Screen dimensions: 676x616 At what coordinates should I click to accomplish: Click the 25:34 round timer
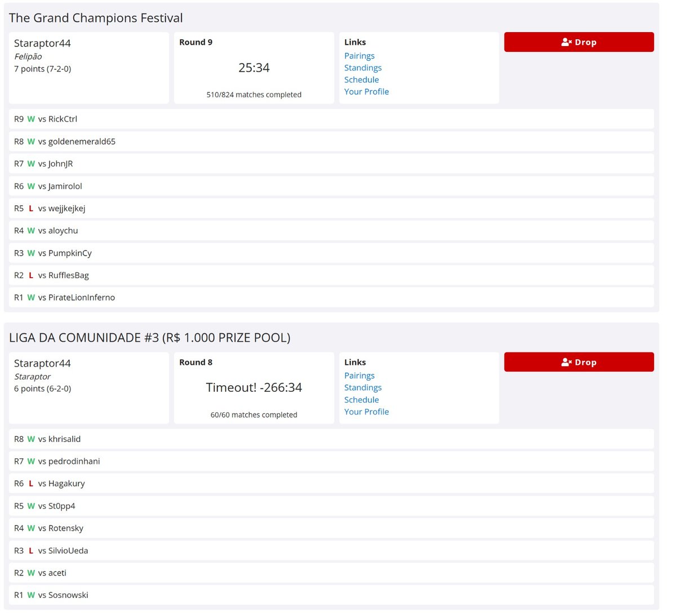(254, 68)
